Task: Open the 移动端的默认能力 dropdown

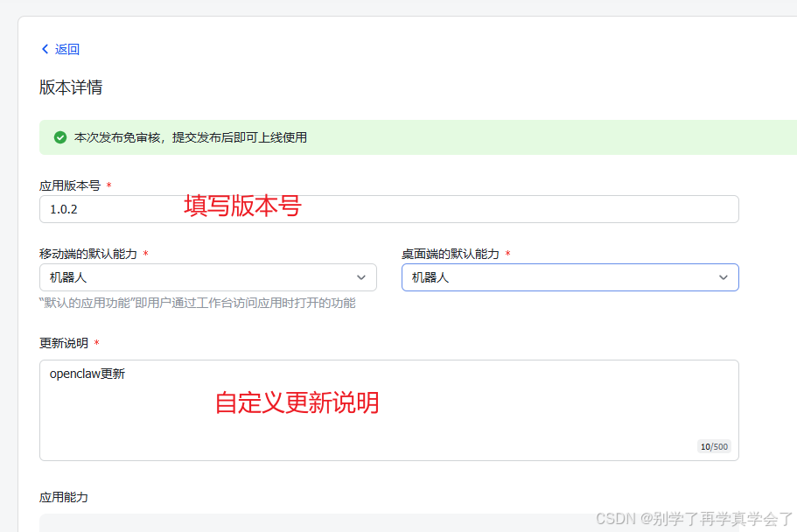Action: (x=208, y=277)
